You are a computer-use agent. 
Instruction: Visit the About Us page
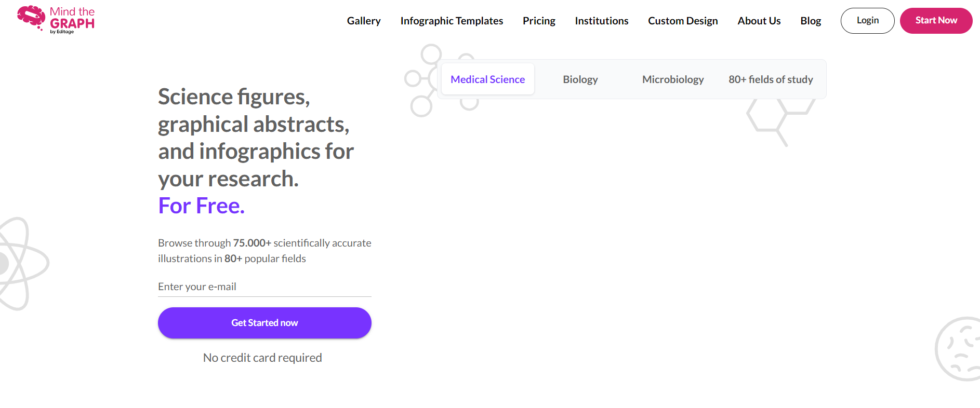point(759,21)
